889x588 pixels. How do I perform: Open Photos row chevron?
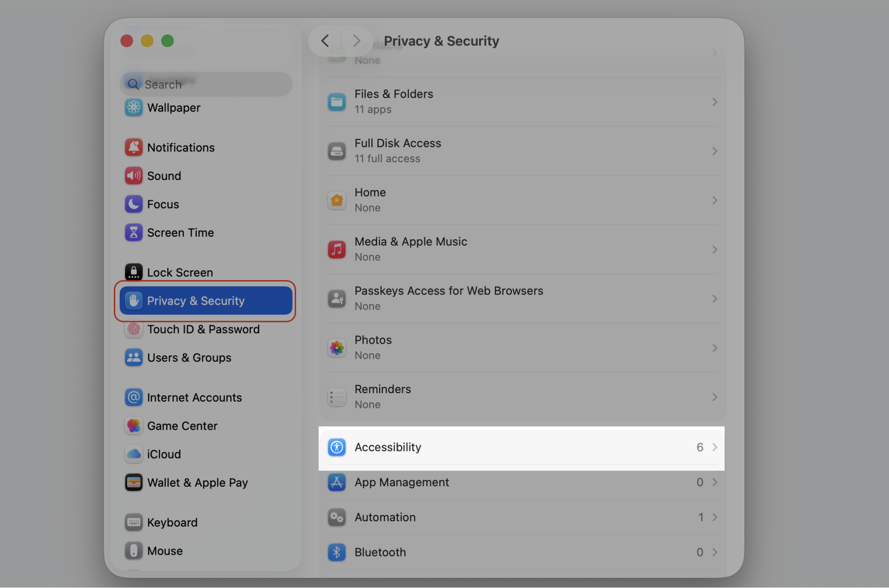coord(715,348)
